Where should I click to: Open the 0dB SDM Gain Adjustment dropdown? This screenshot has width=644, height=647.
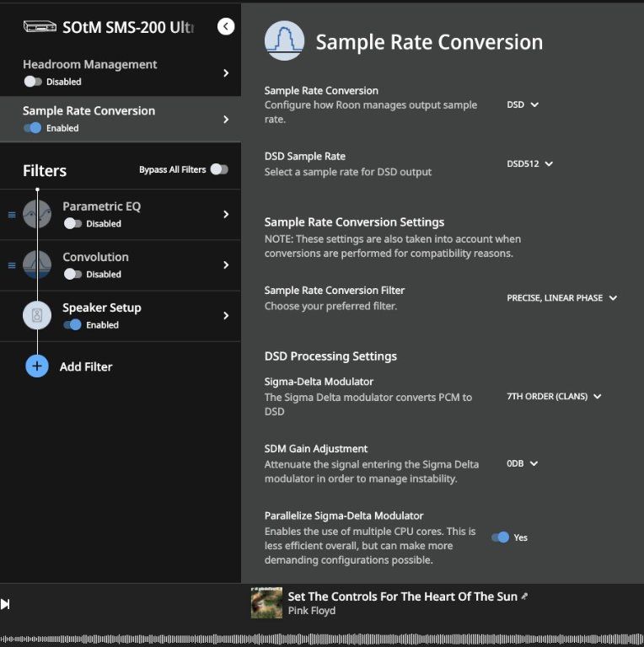[523, 463]
